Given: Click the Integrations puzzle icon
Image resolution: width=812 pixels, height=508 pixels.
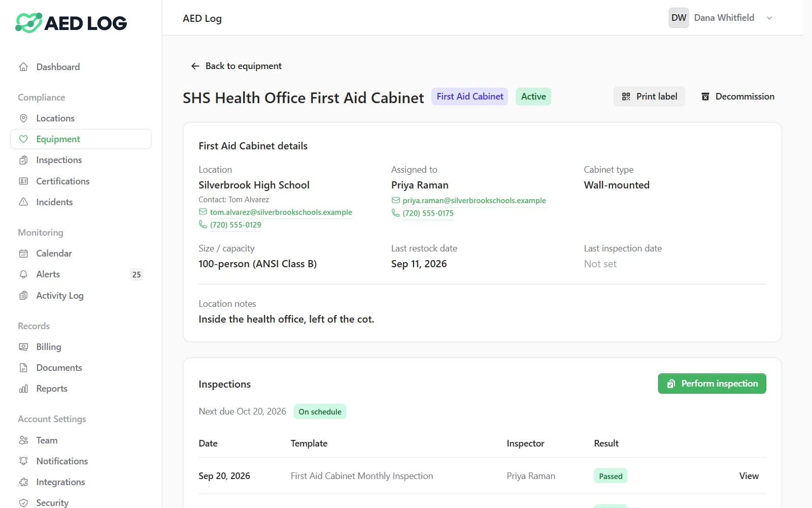Looking at the screenshot, I should pyautogui.click(x=23, y=482).
